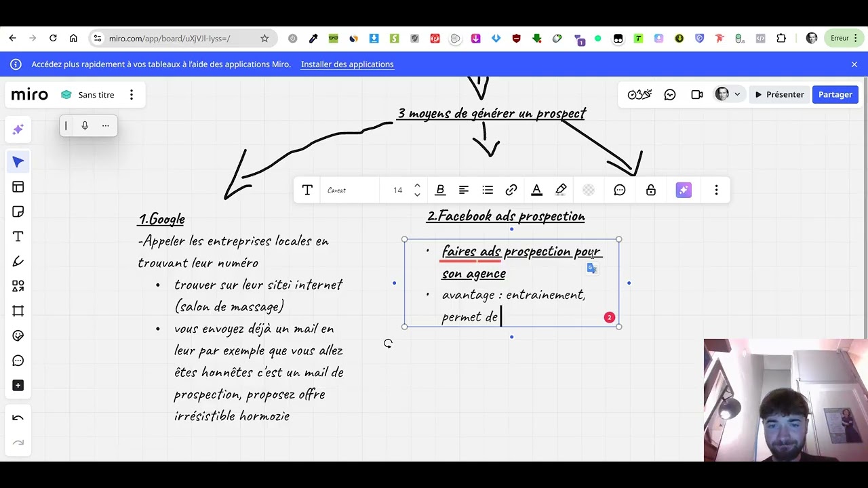
Task: Select the cursor arrow tool in the sidebar
Action: (18, 162)
